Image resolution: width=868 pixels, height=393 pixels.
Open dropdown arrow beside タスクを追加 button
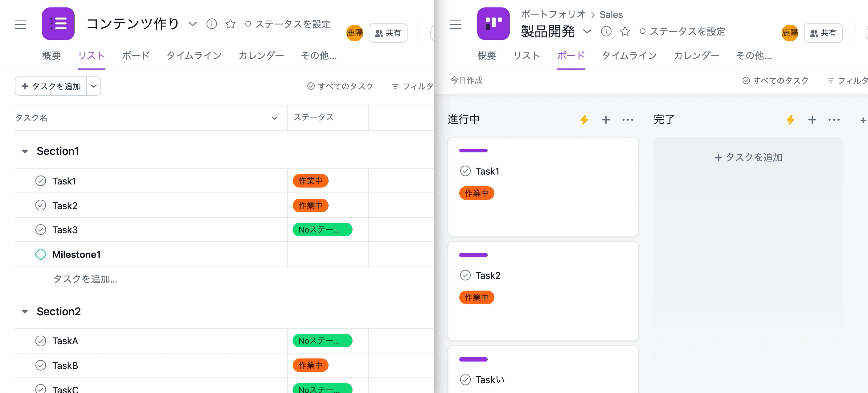pos(94,86)
